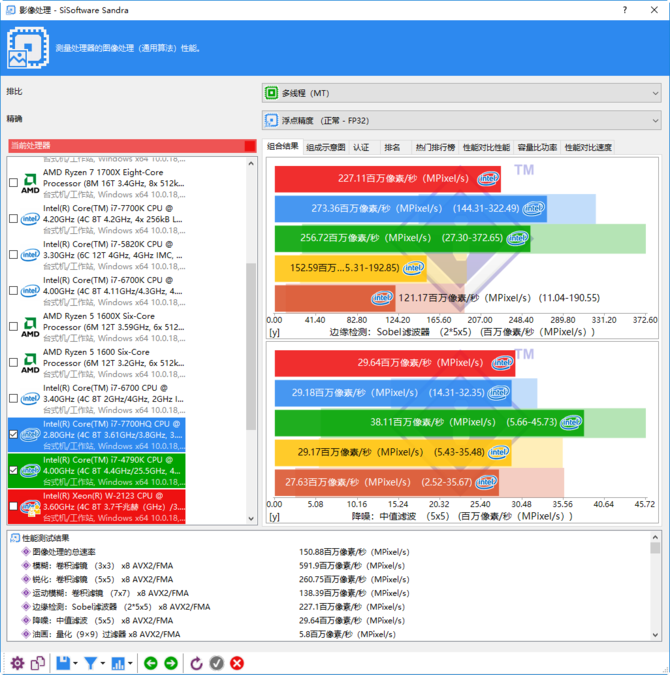Check the Core i7-5820K checkbox
Screen dimensions: 670x675
pyautogui.click(x=13, y=255)
